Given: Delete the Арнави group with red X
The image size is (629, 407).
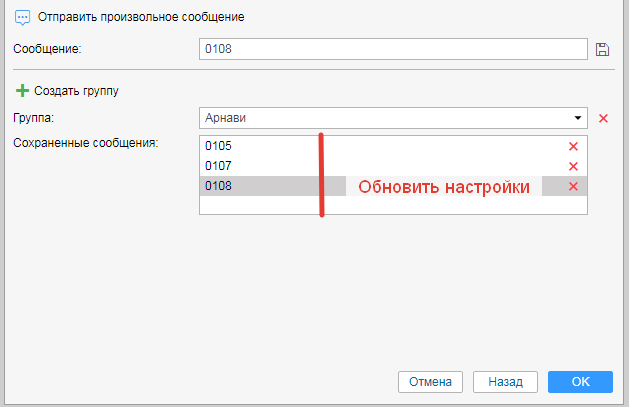Looking at the screenshot, I should 603,118.
